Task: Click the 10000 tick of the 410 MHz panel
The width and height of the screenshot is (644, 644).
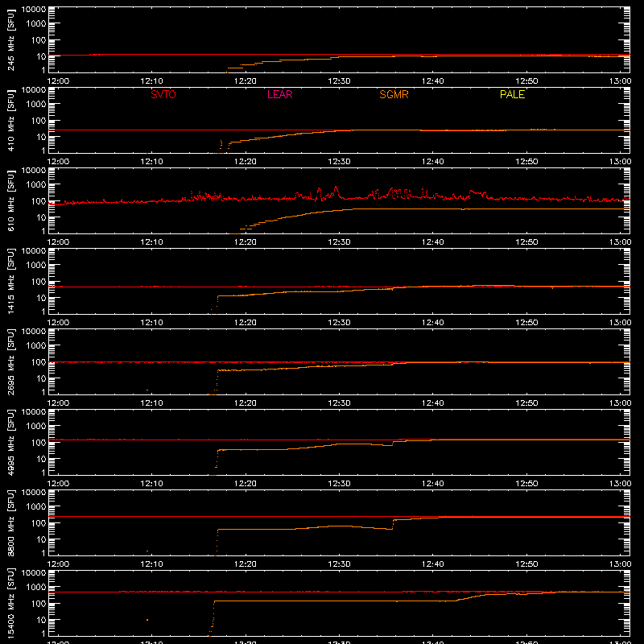Action: pos(34,90)
